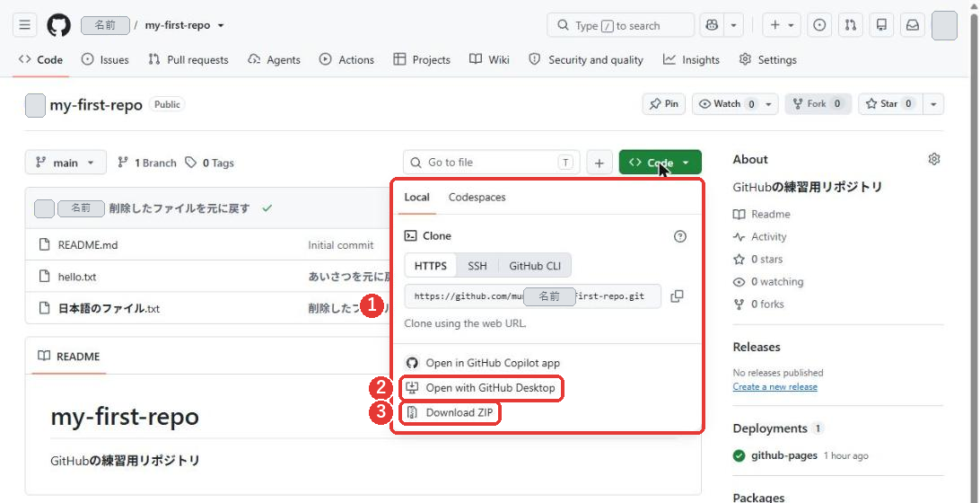The image size is (980, 503).
Task: Open Security and quality tab
Action: 586,59
